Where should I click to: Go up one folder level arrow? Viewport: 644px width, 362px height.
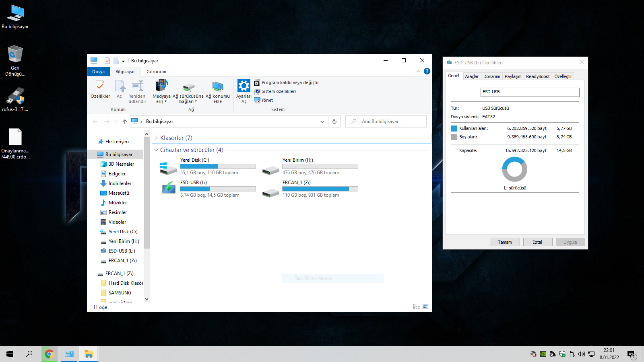125,121
